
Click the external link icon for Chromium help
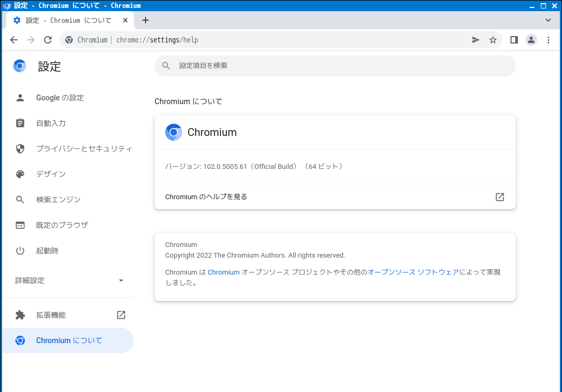(x=500, y=197)
